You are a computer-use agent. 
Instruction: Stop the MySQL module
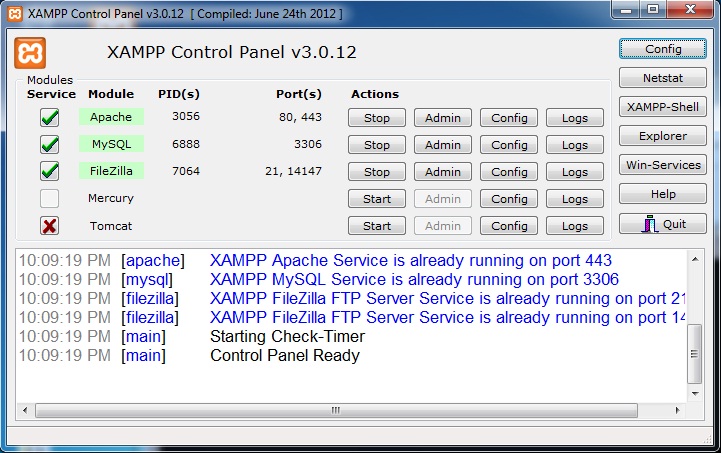377,145
